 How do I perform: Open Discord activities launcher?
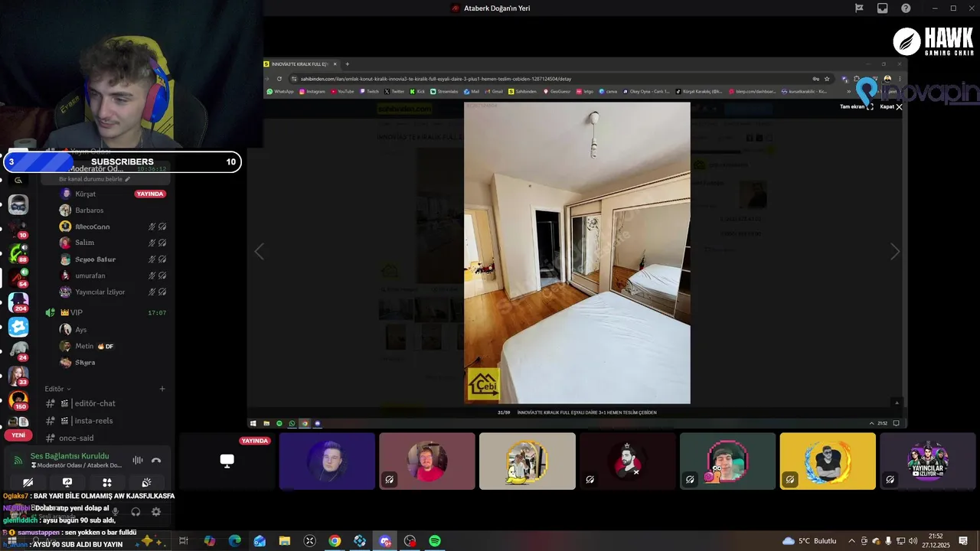coord(107,483)
